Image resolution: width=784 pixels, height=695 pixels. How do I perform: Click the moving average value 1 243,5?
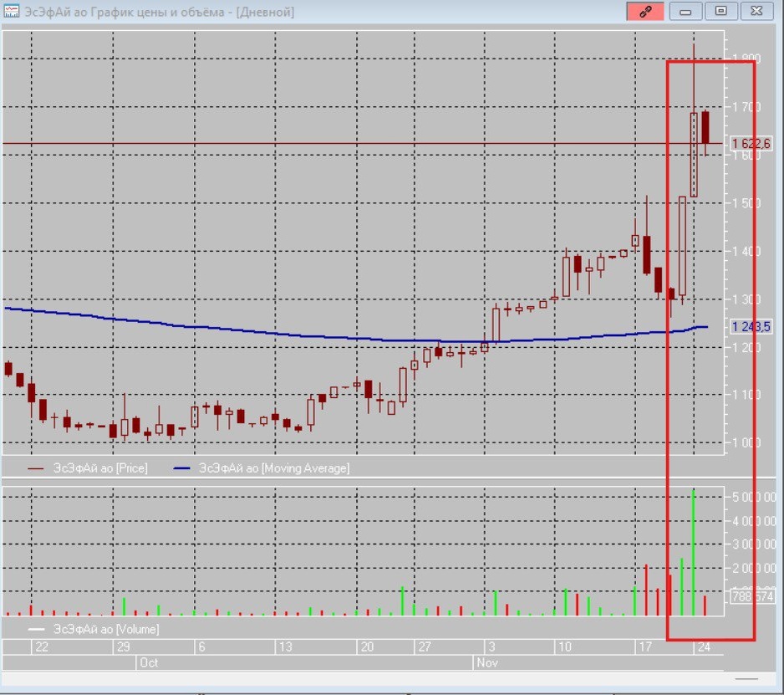[x=751, y=327]
